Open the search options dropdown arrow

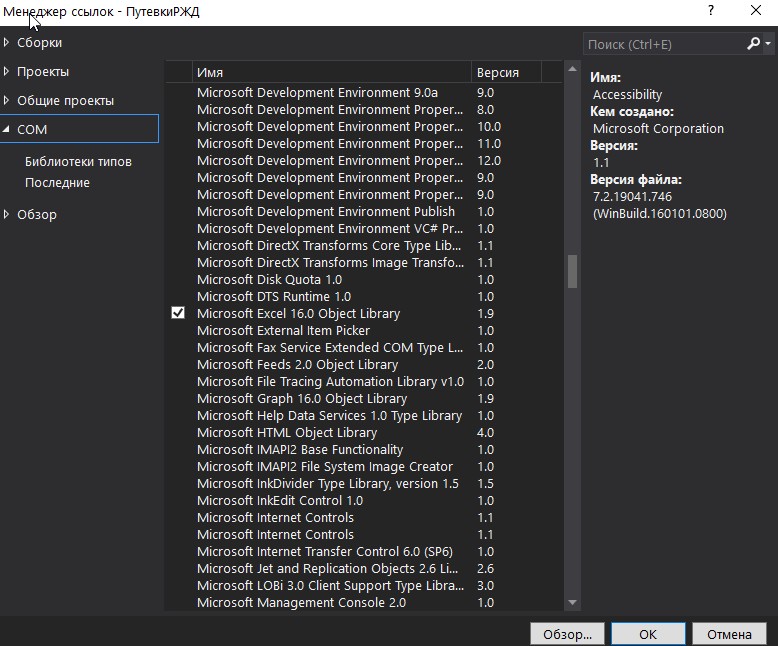[768, 44]
